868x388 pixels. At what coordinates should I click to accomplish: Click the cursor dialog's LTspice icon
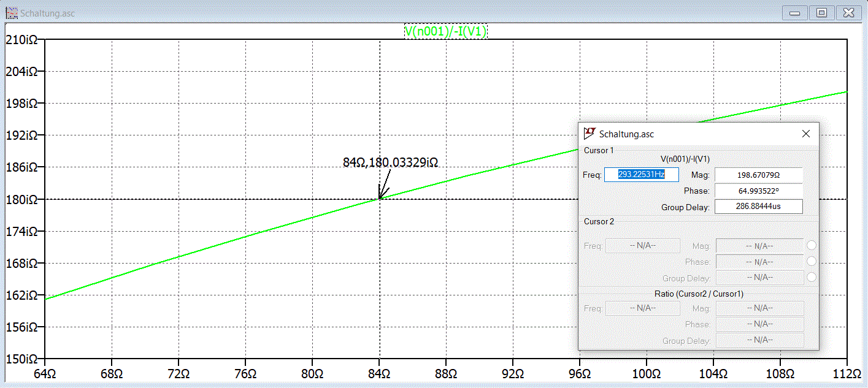[590, 133]
